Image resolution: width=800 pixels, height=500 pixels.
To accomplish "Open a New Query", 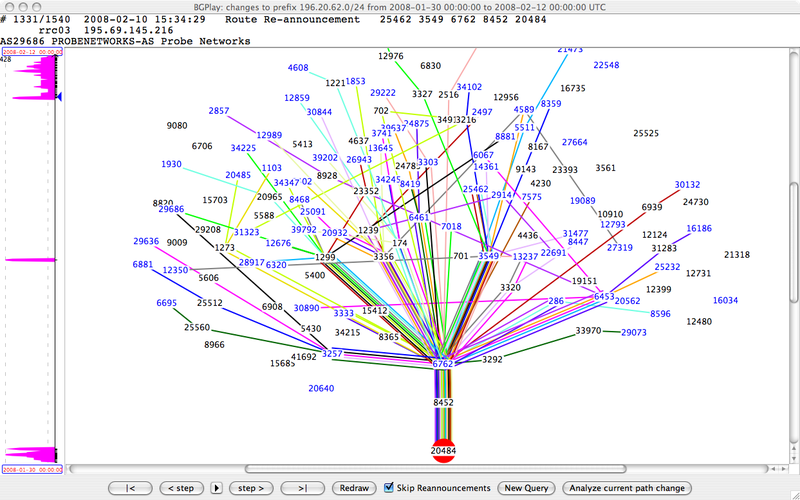I will (x=527, y=488).
